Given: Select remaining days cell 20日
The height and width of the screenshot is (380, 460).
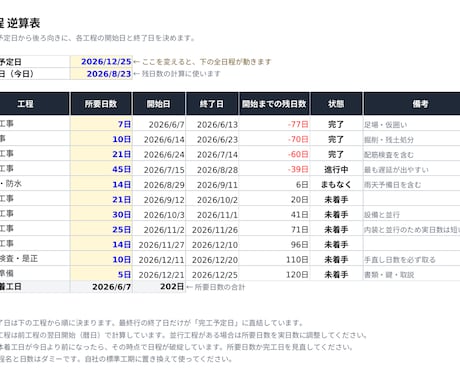Looking at the screenshot, I should tap(275, 199).
